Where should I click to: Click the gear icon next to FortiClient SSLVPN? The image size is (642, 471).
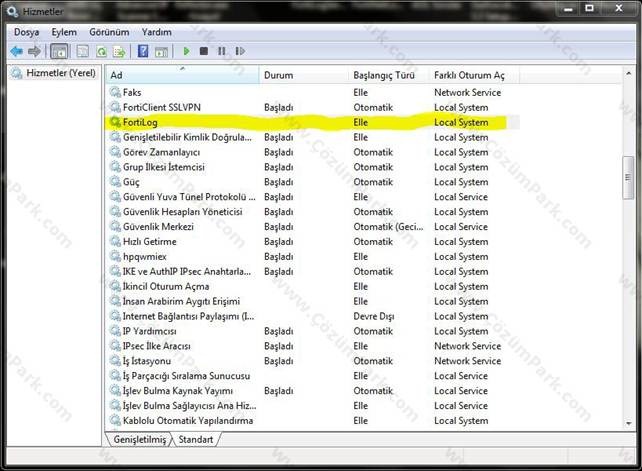pyautogui.click(x=115, y=107)
